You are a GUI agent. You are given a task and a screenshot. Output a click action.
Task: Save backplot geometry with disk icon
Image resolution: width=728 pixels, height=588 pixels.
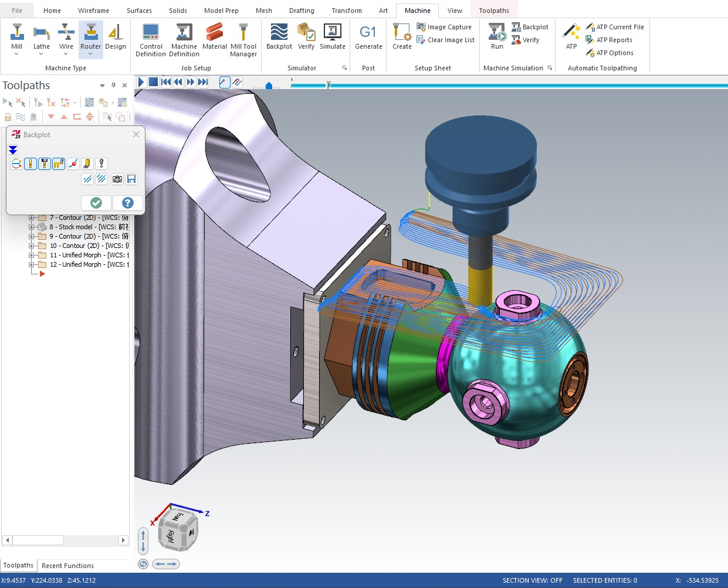pos(131,179)
